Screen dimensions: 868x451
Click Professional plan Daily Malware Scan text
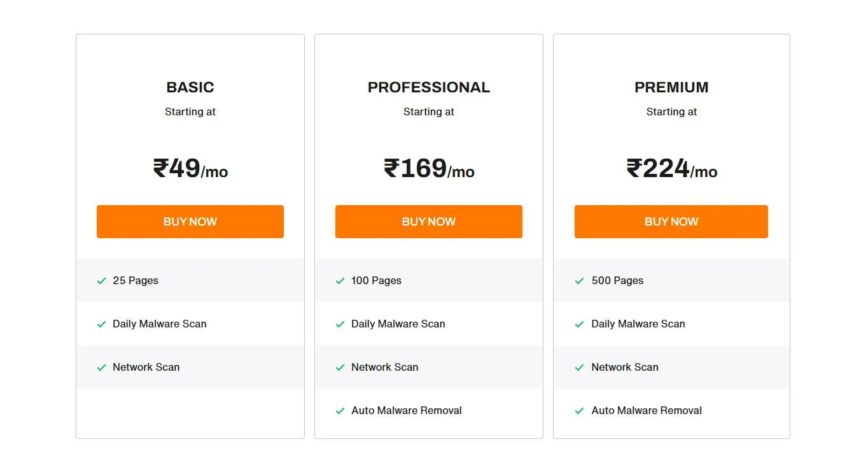coord(398,324)
